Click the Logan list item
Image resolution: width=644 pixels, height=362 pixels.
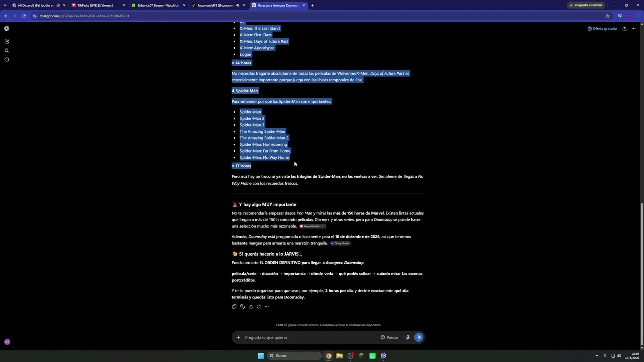245,54
